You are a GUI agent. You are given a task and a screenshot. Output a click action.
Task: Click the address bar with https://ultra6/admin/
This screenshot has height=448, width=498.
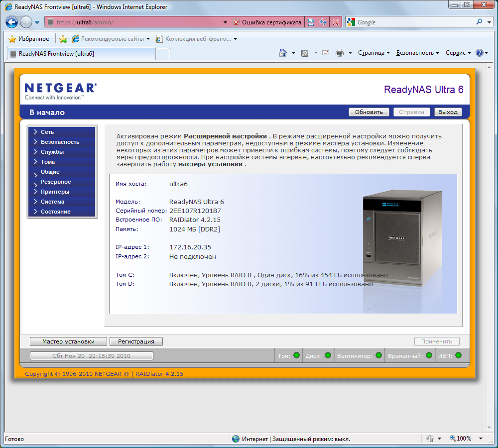133,22
